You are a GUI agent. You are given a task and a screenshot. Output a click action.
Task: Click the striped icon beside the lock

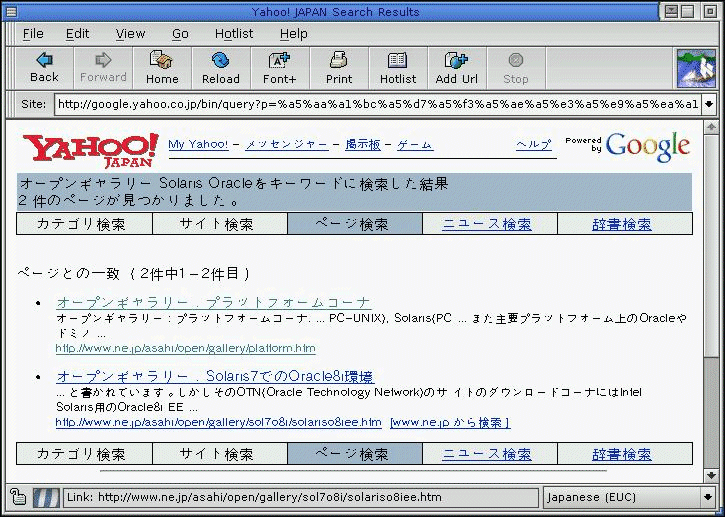click(x=46, y=498)
